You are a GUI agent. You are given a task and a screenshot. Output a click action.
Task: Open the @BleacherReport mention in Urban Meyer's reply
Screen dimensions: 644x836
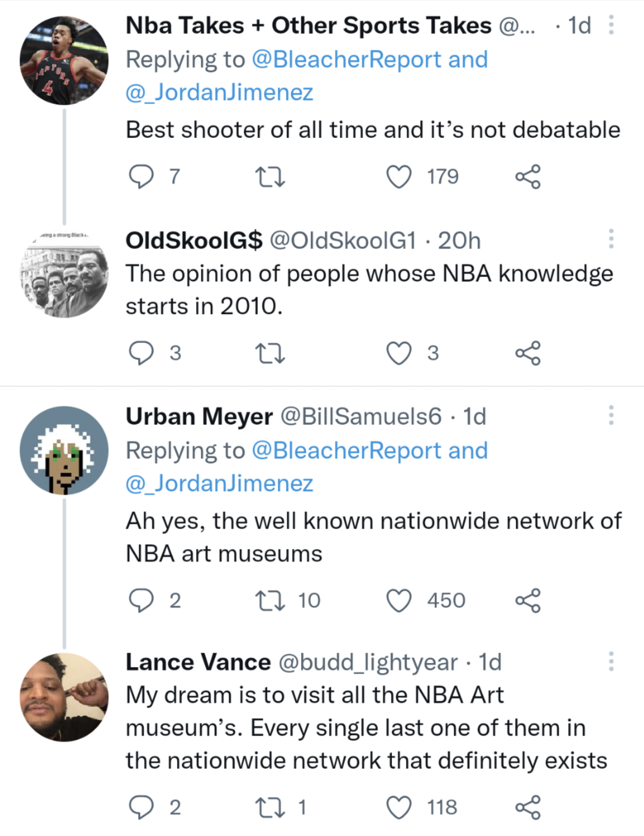pyautogui.click(x=346, y=451)
